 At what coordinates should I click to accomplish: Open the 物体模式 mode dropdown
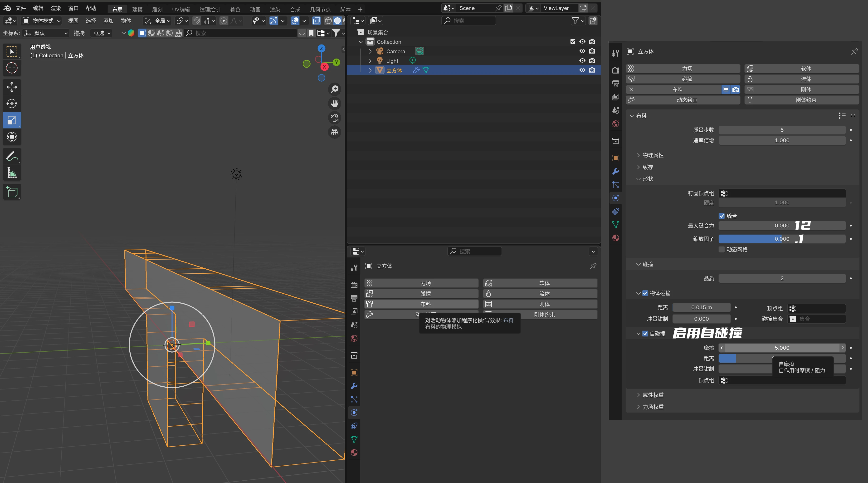tap(42, 21)
